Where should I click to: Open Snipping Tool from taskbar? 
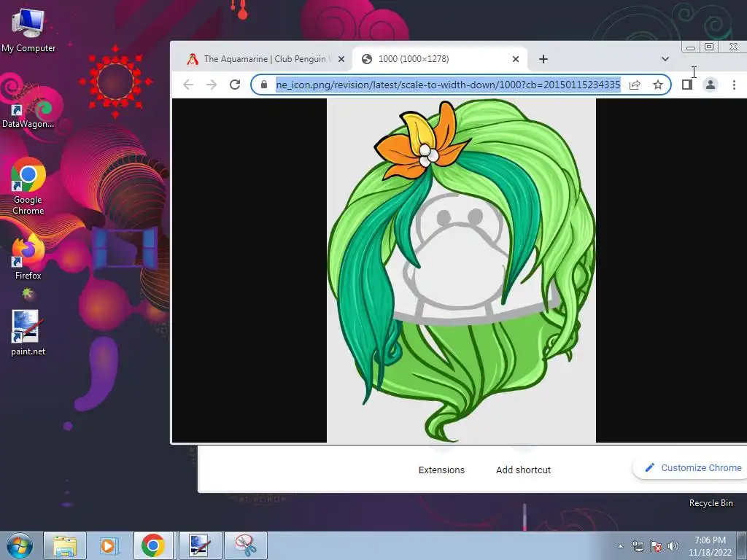point(245,545)
